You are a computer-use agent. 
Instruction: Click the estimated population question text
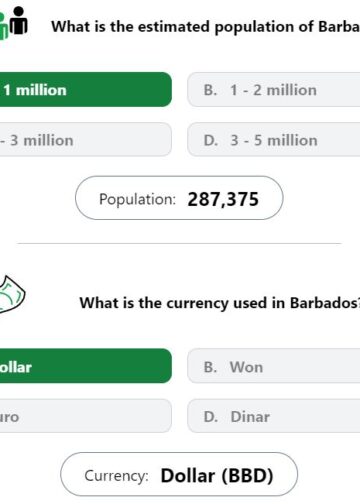click(205, 27)
